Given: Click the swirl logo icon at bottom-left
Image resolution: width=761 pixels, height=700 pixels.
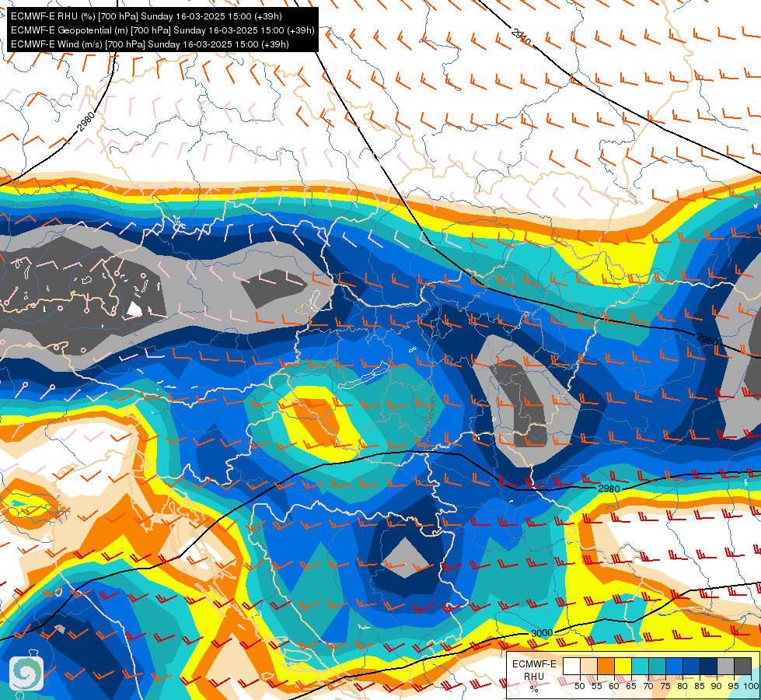Looking at the screenshot, I should click(26, 674).
